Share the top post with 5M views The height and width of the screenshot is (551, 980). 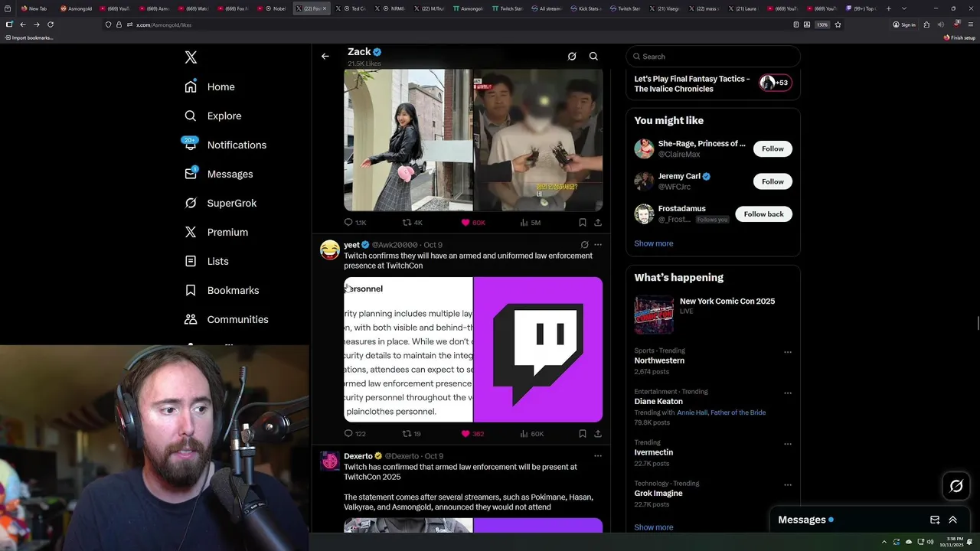point(598,222)
